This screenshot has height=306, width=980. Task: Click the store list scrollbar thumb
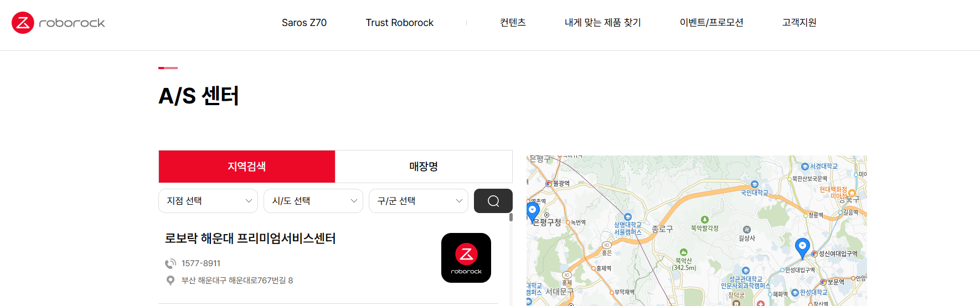point(511,217)
